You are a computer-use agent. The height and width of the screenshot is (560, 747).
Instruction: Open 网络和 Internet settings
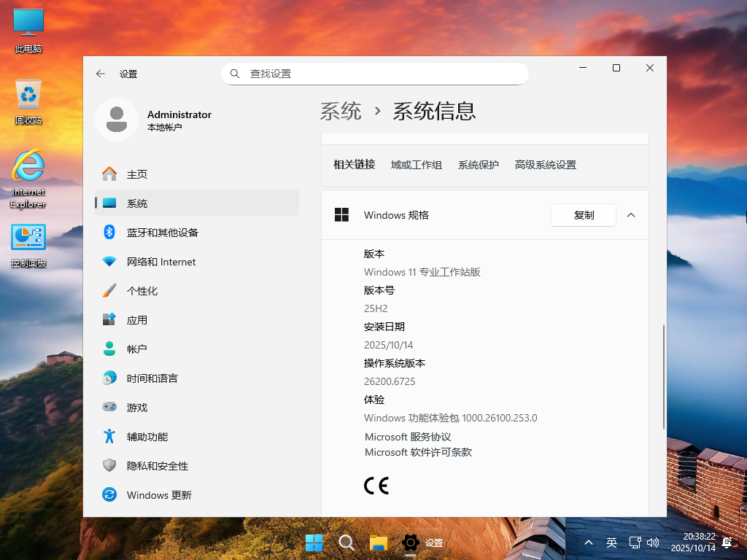coord(162,261)
